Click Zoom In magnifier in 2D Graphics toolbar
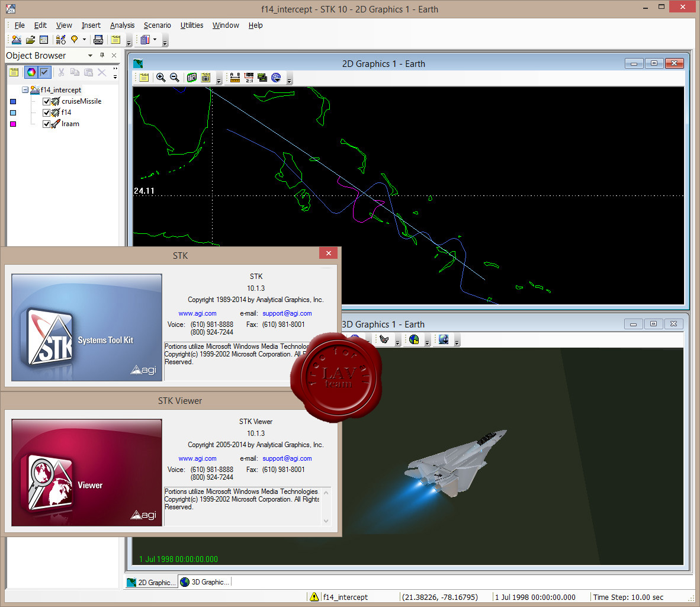700x607 pixels. 160,78
